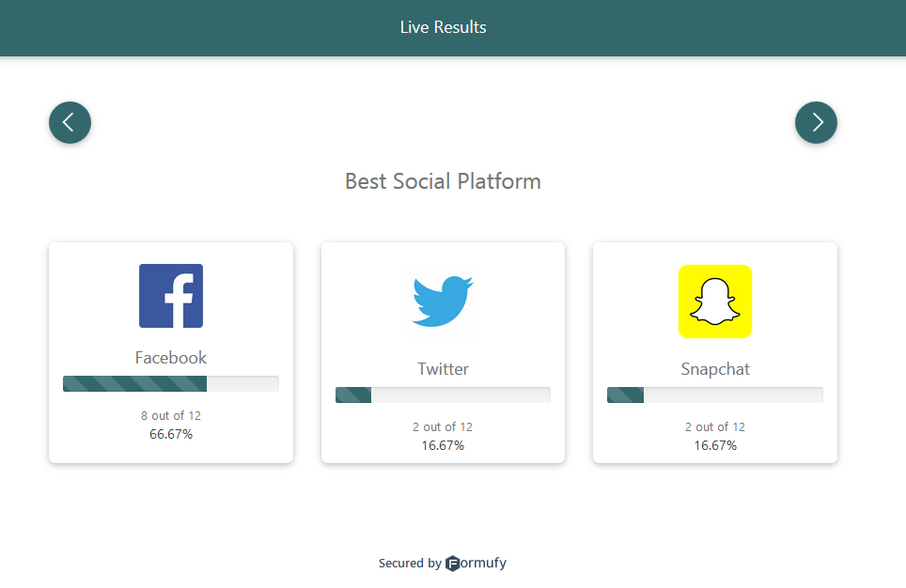Screen dimensions: 906x588
Task: Return to the previous question with the back arrow
Action: (x=70, y=122)
